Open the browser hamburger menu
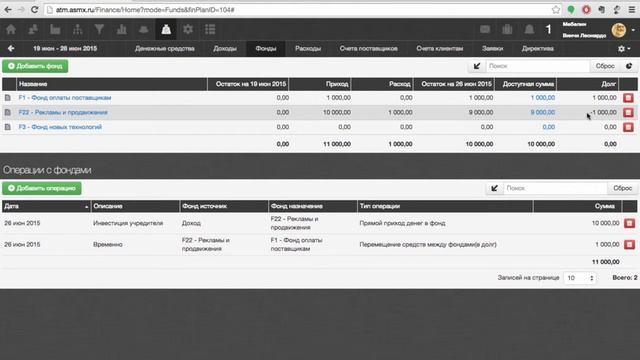This screenshot has height=360, width=640. (631, 9)
